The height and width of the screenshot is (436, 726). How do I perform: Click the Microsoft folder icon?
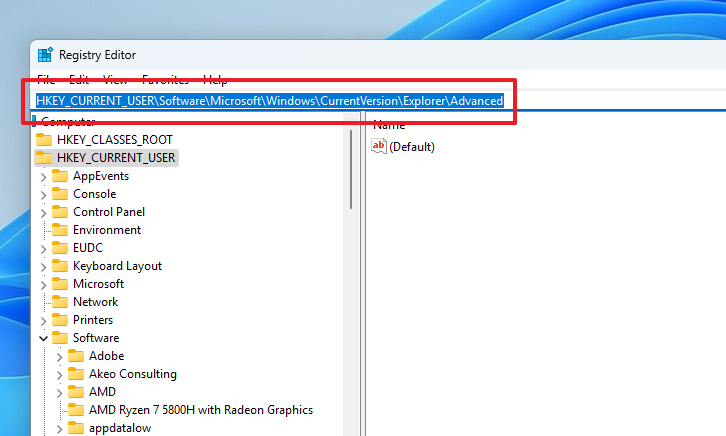tap(60, 284)
